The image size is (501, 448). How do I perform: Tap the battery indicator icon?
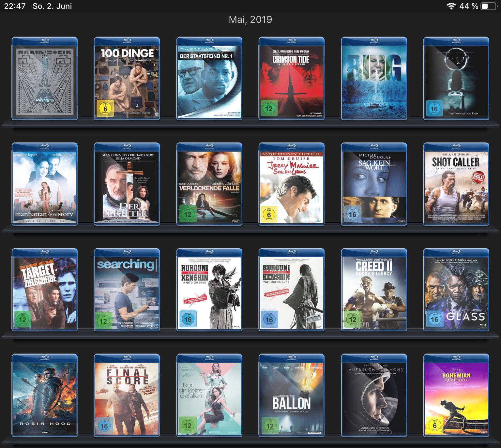point(488,6)
